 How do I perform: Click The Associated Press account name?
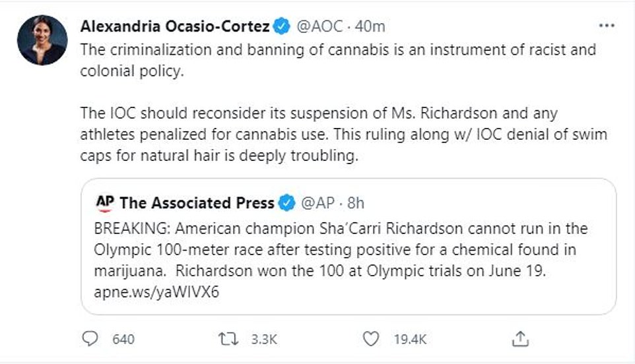[x=197, y=202]
